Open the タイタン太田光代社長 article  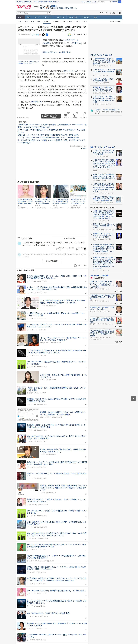(56, 277)
